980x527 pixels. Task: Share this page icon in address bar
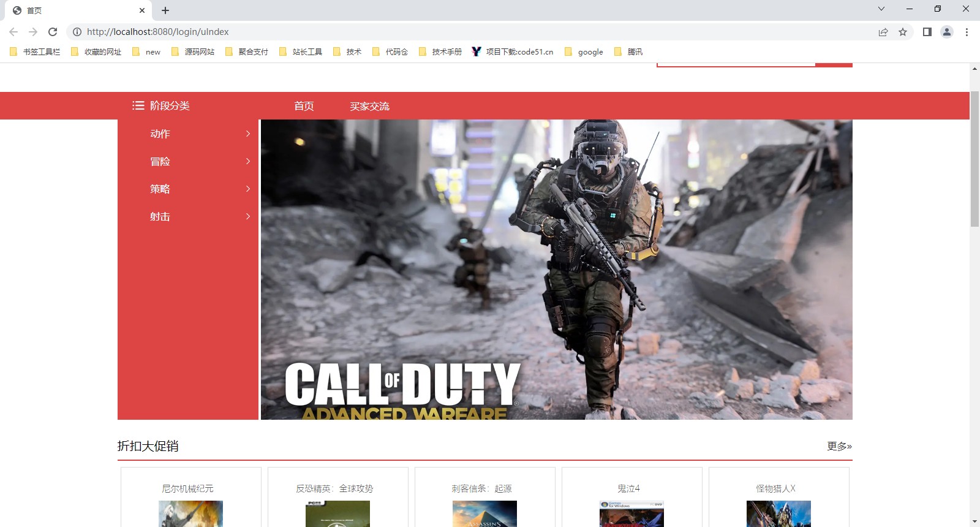[x=883, y=32]
